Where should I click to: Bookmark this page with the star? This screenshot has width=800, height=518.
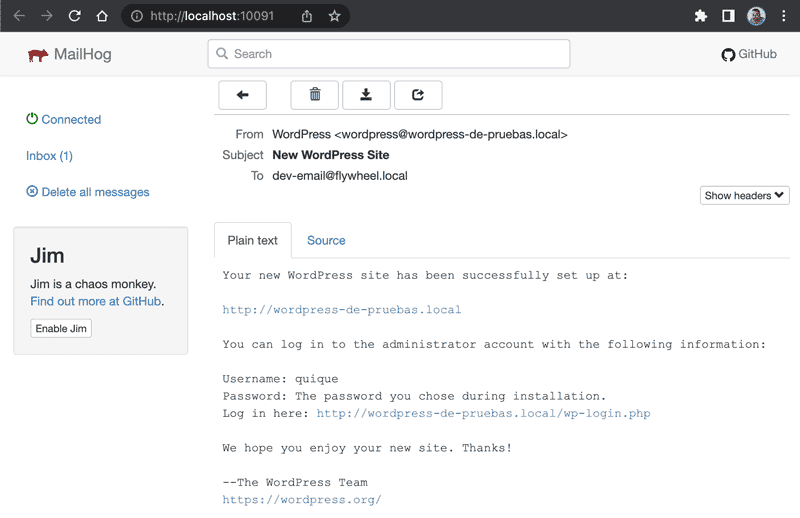pos(334,16)
